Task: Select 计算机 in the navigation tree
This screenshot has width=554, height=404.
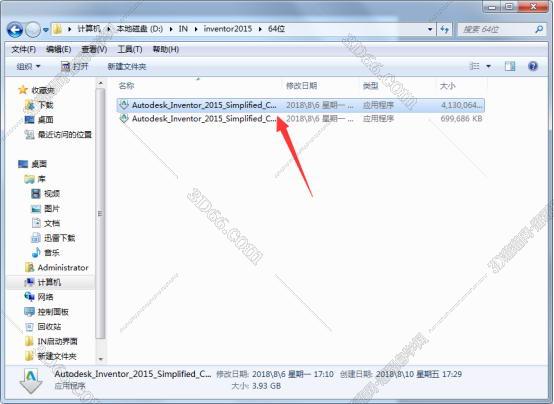Action: click(49, 282)
